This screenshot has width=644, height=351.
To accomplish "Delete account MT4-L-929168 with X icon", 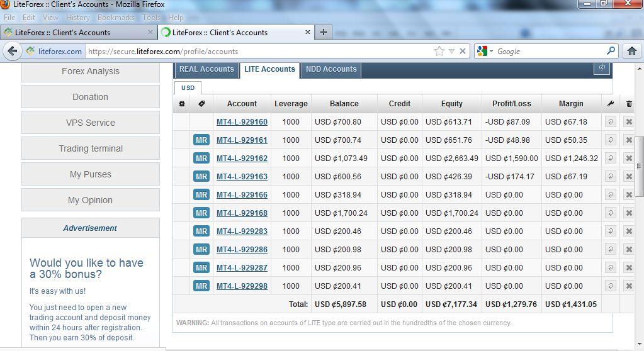I will 628,213.
